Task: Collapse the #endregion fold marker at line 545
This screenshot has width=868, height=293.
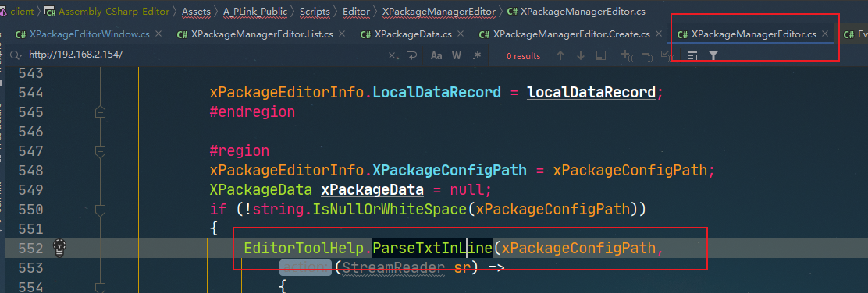Action: (100, 112)
